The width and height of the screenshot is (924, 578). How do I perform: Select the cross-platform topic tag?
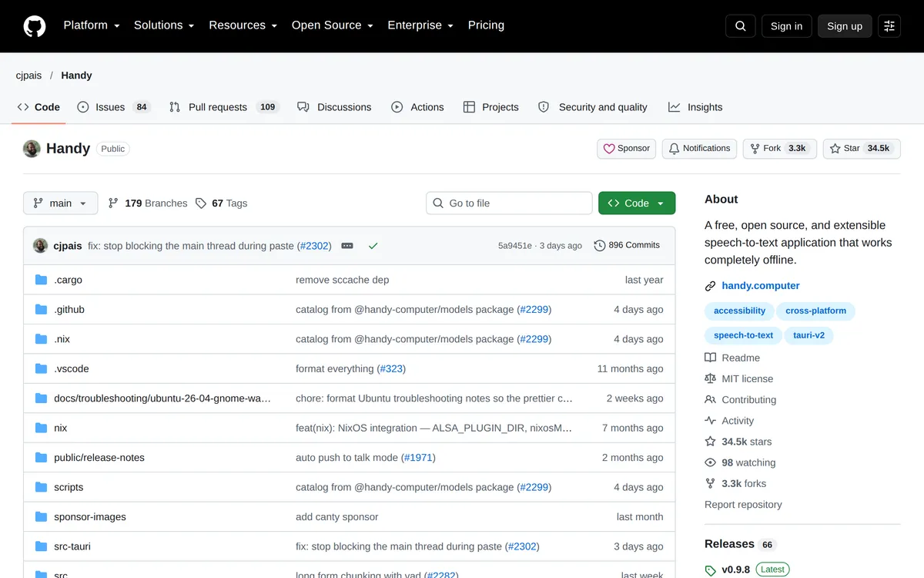[815, 311]
